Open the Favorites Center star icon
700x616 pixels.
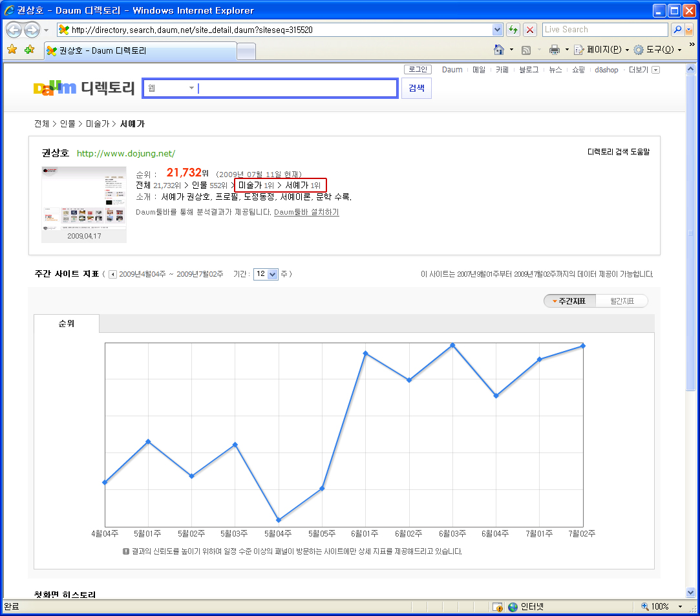12,49
